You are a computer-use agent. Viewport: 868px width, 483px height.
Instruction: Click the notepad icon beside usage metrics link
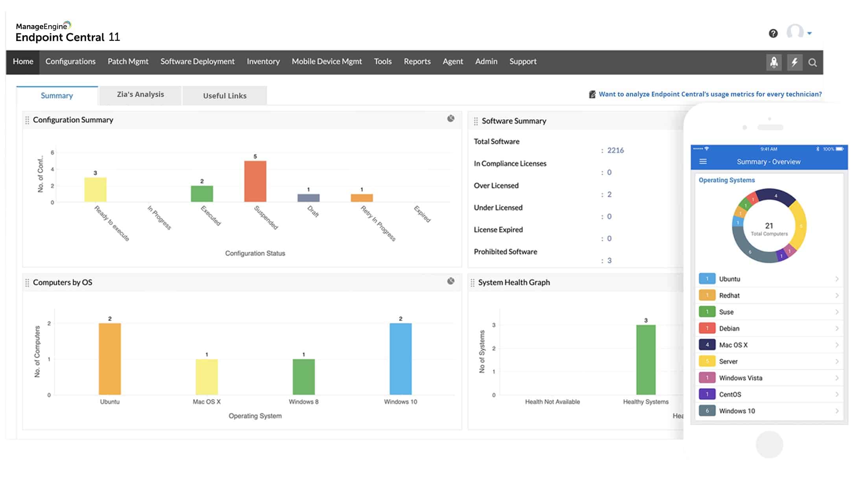click(x=592, y=94)
